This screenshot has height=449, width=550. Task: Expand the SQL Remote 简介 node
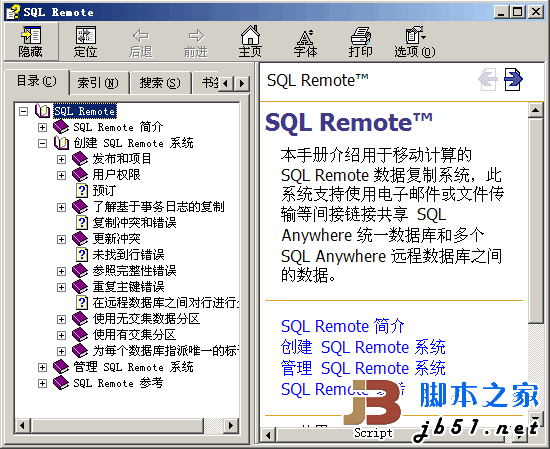(42, 127)
